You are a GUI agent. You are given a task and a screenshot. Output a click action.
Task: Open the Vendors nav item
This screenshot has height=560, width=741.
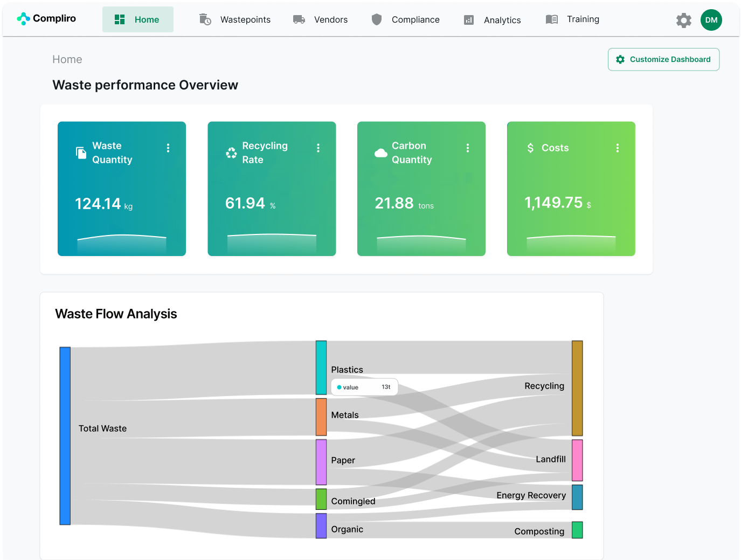click(331, 19)
